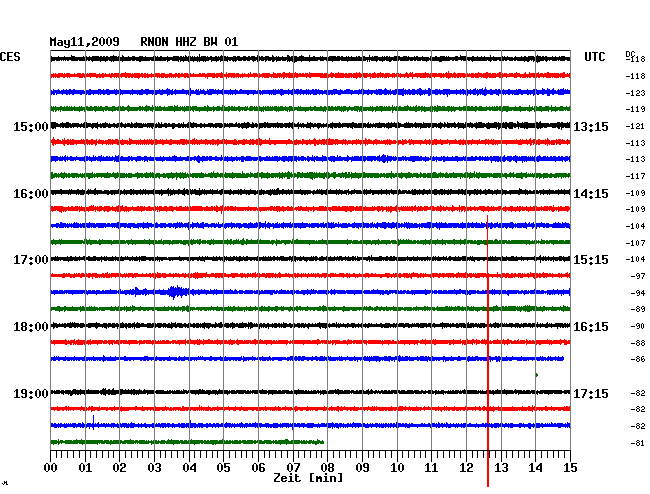Click the 15 minute axis tick label
The width and height of the screenshot is (650, 494).
[x=570, y=467]
